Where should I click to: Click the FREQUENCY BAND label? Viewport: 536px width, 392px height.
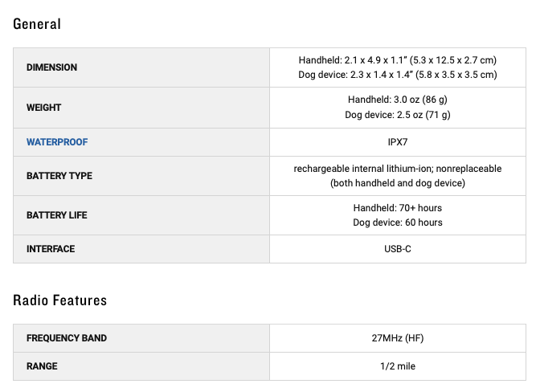click(66, 338)
